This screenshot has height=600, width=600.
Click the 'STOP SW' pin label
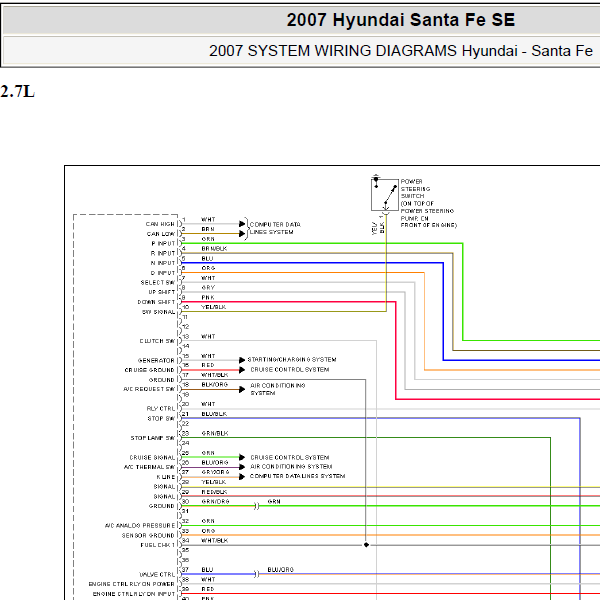pyautogui.click(x=161, y=419)
